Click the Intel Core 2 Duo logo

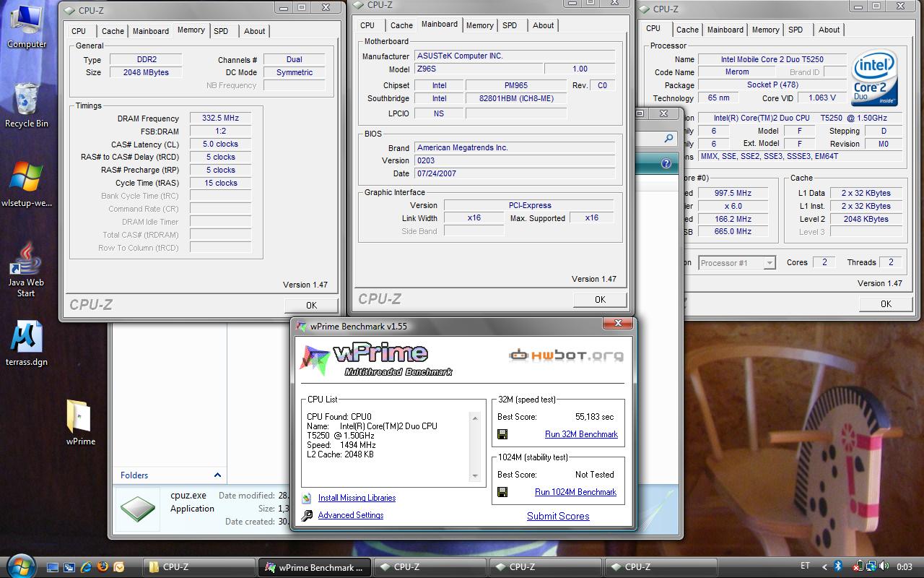[x=875, y=77]
